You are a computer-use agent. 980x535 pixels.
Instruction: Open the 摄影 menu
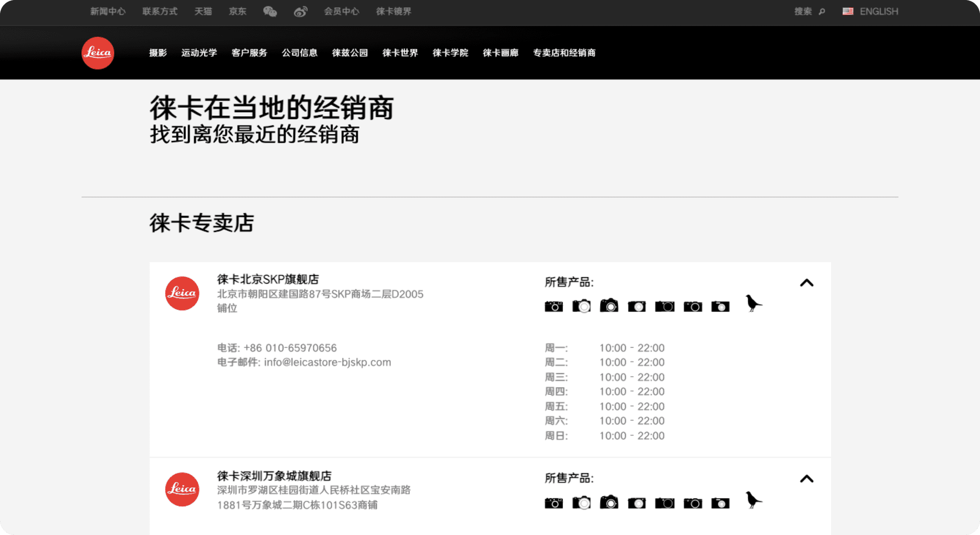(x=158, y=53)
